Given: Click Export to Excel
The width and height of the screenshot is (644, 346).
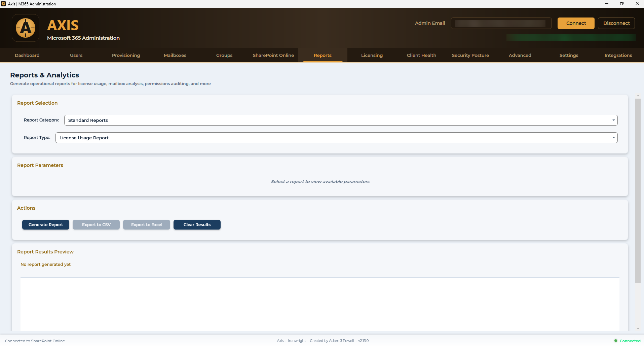Looking at the screenshot, I should (x=147, y=224).
